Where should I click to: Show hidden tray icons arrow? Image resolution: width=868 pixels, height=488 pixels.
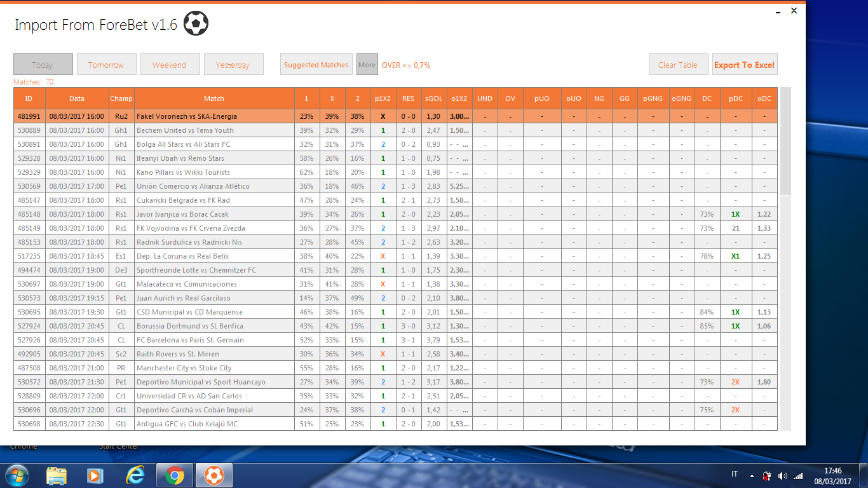pos(752,475)
